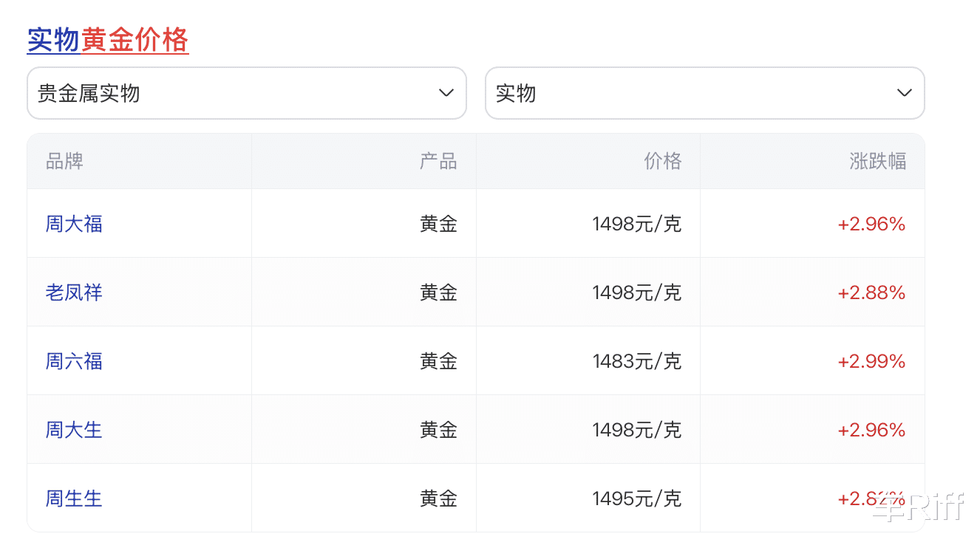Click chevron arrow of 实物 dropdown
The image size is (980, 545).
click(903, 93)
